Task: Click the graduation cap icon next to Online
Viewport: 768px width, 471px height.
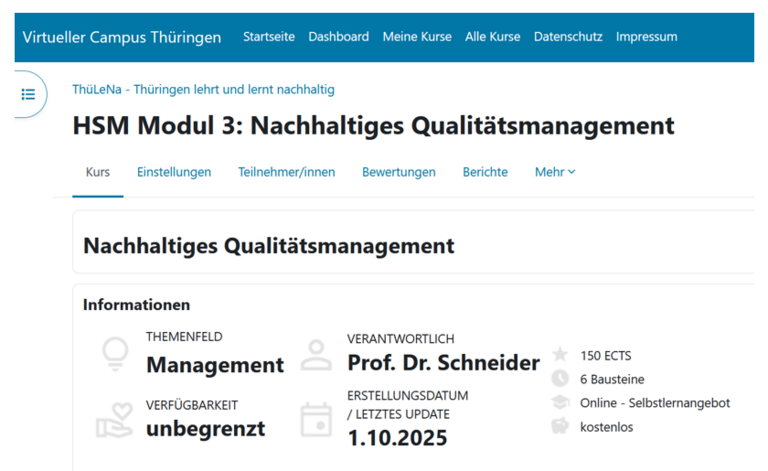Action: [x=560, y=402]
